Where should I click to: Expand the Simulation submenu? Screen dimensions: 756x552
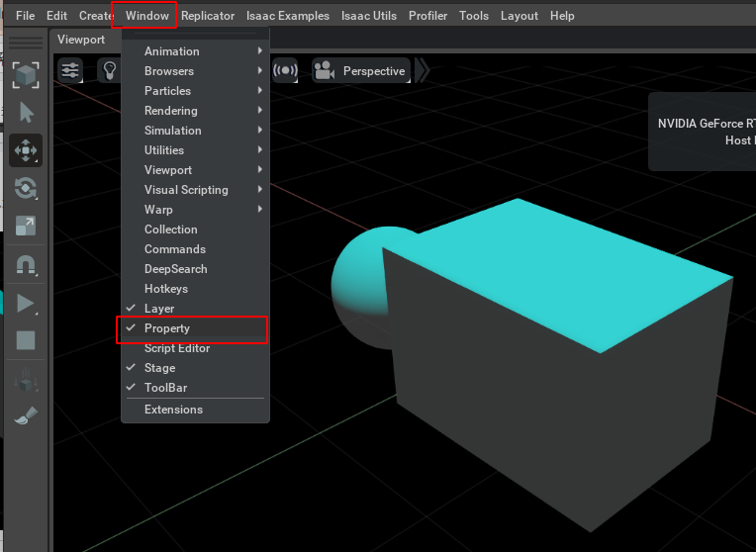[195, 131]
